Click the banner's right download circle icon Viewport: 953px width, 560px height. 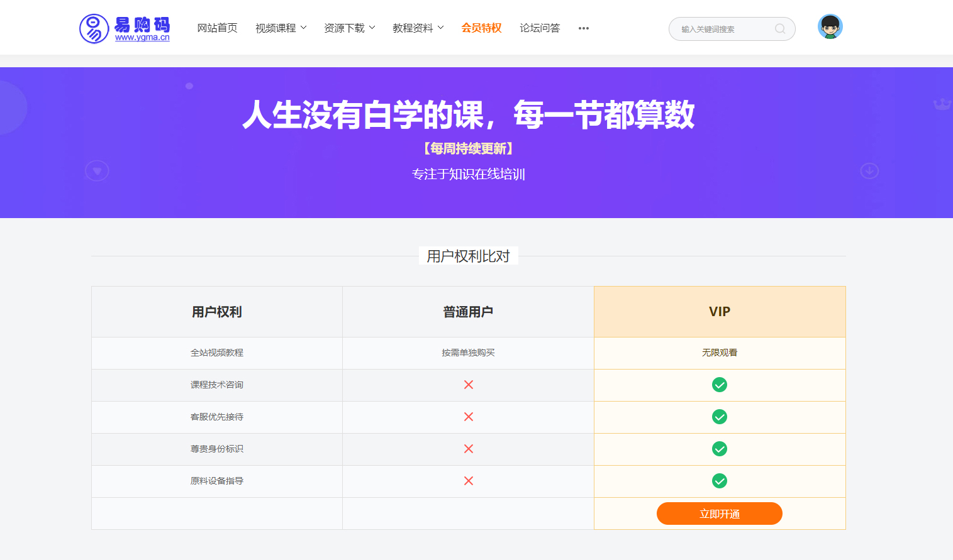click(x=869, y=171)
